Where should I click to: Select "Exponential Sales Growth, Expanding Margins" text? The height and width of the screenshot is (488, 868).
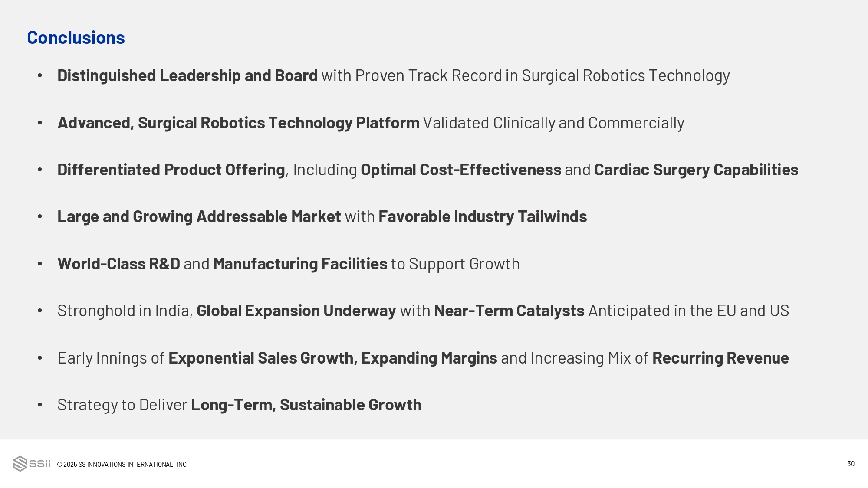pos(332,358)
